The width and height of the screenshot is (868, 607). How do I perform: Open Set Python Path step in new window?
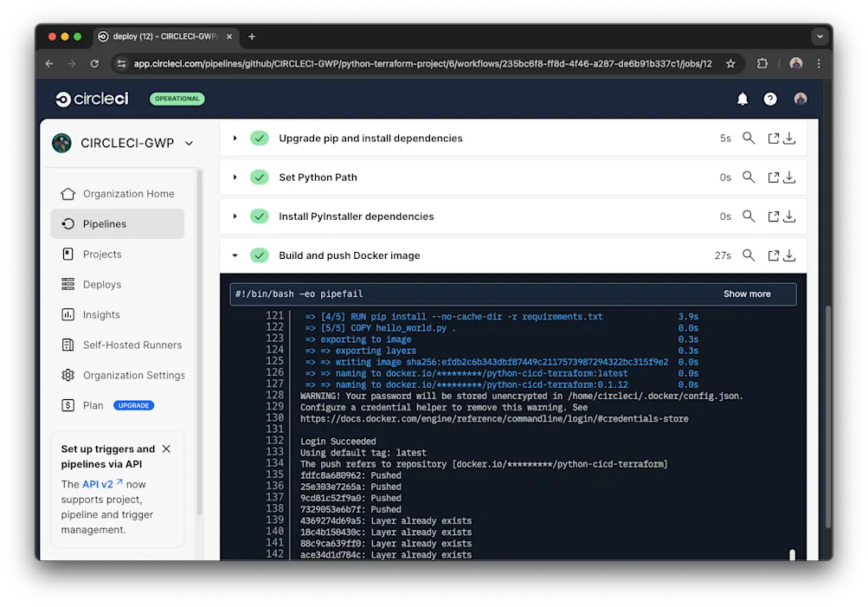point(772,177)
